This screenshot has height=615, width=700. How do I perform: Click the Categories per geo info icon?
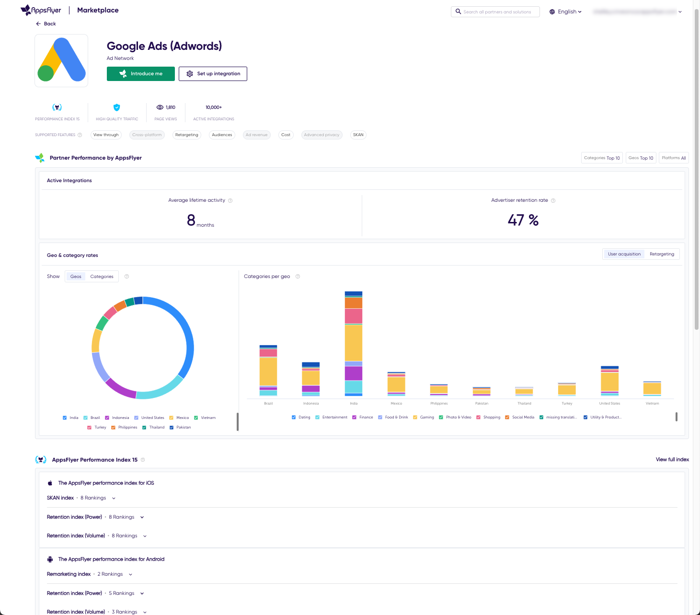point(298,276)
